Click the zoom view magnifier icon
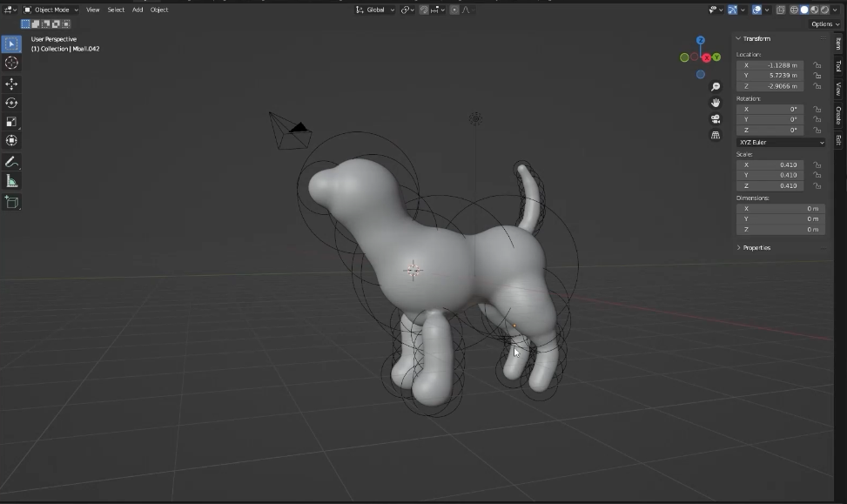 (716, 87)
